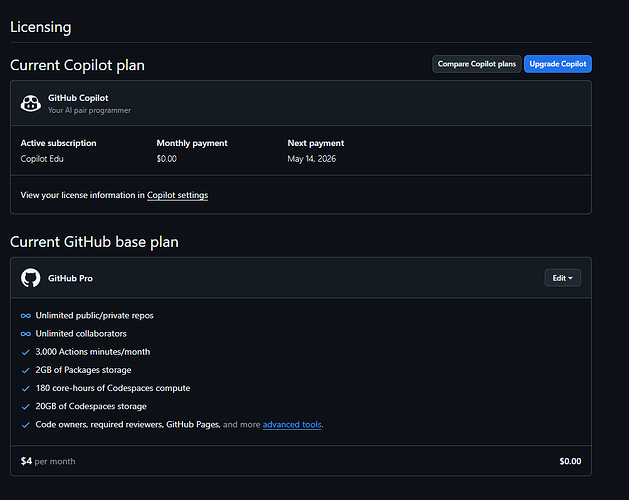Click the Your AI pair programmer subtitle
This screenshot has height=500, width=629.
click(89, 110)
